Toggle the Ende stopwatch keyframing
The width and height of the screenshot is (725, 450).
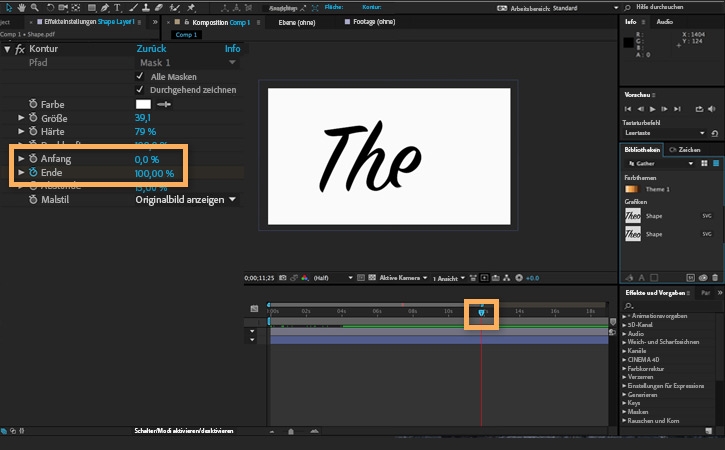[33, 172]
